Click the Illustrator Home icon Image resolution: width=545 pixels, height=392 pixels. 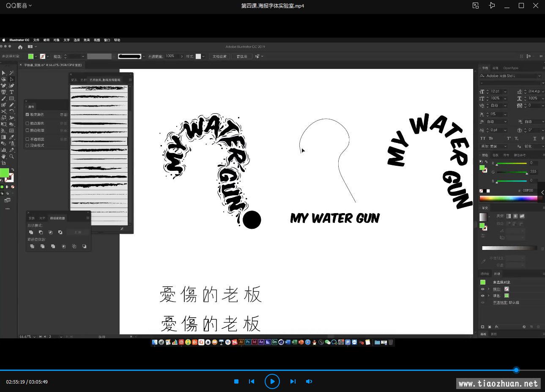point(20,47)
